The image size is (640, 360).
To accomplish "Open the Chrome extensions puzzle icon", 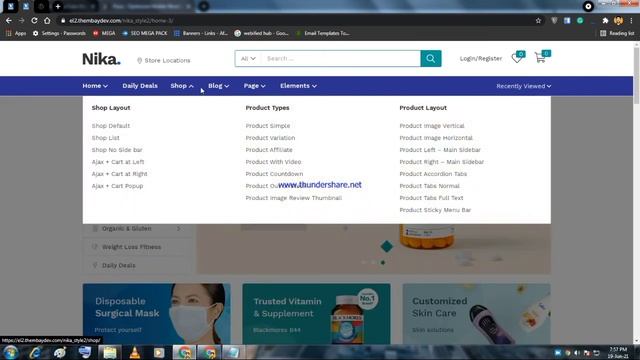I will [605, 20].
